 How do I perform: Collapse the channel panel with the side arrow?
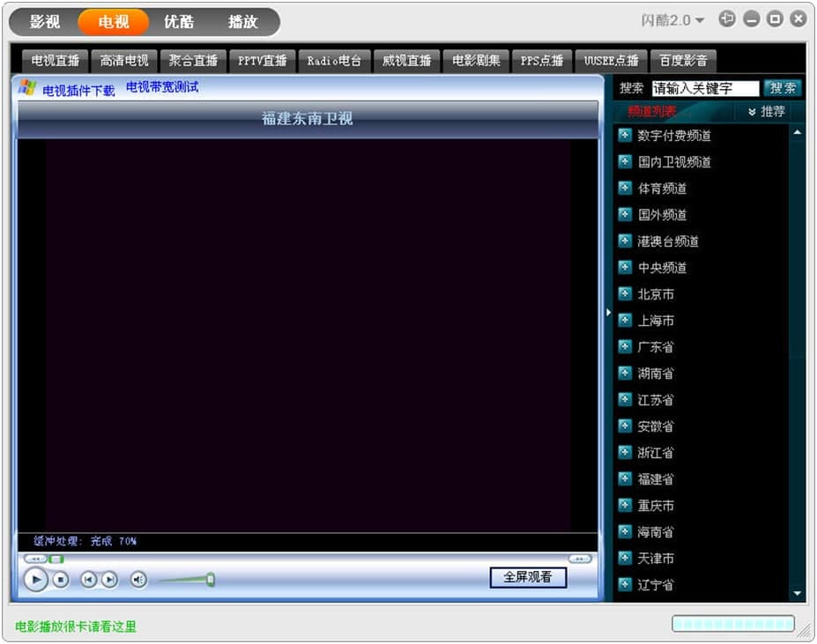tap(609, 313)
